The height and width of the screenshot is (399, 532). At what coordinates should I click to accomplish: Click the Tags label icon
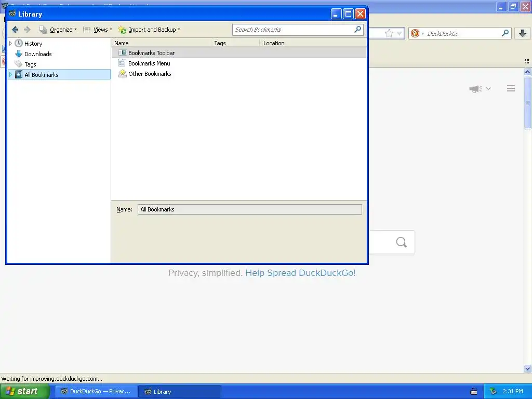coord(18,64)
